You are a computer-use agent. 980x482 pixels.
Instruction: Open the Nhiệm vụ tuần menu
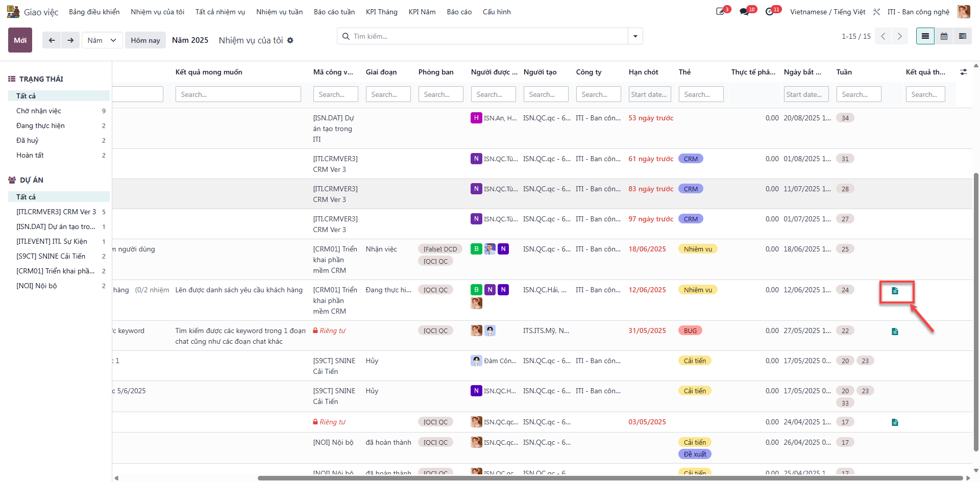[x=280, y=12]
